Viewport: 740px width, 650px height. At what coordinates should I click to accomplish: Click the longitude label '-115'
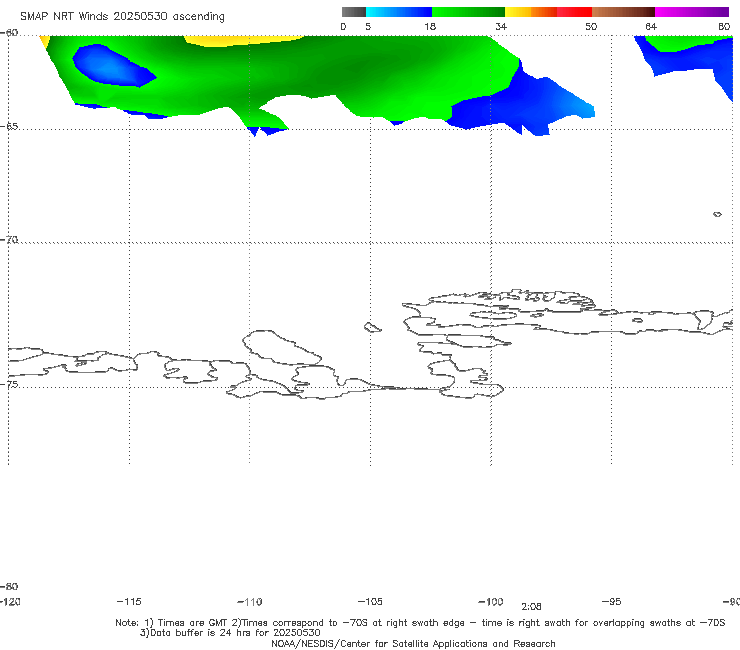pyautogui.click(x=129, y=601)
